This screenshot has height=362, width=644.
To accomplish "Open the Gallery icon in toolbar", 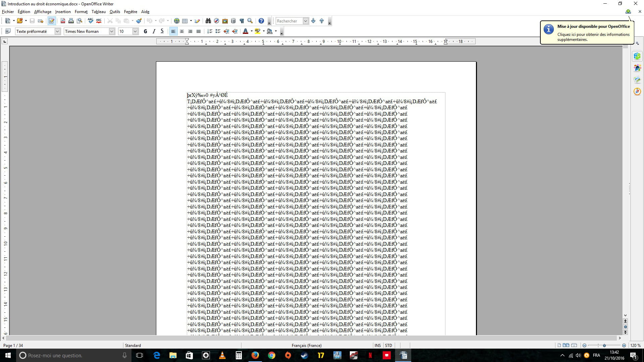I will point(225,21).
